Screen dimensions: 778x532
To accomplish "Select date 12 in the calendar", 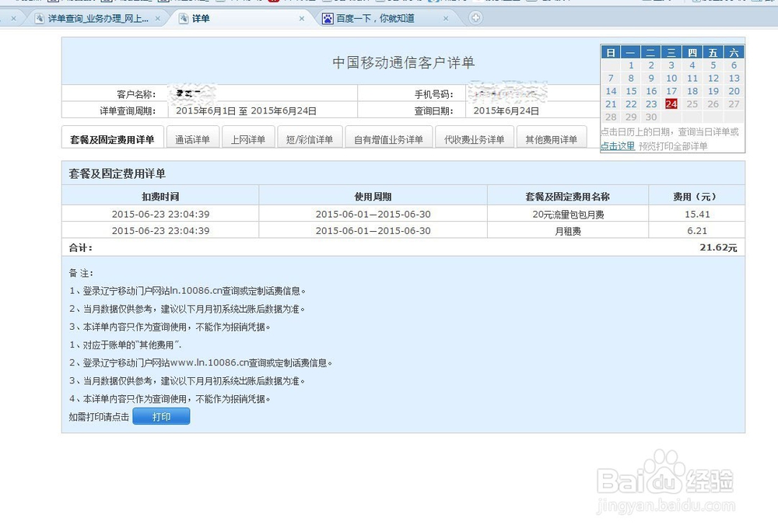I will (713, 78).
